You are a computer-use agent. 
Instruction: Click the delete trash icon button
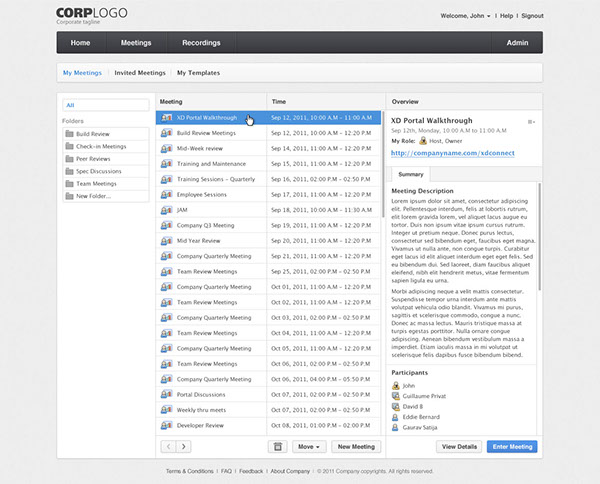coord(277,447)
